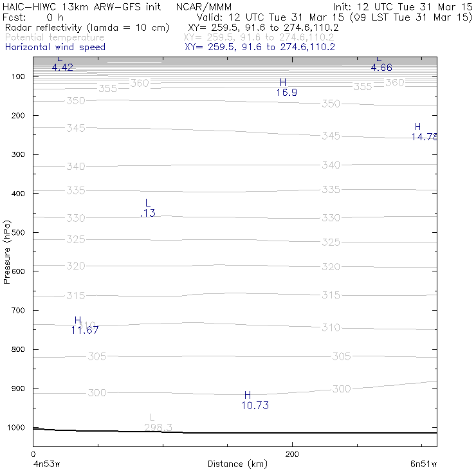The height and width of the screenshot is (476, 476).
Task: Click the right "335" contour label
Action: (x=331, y=189)
